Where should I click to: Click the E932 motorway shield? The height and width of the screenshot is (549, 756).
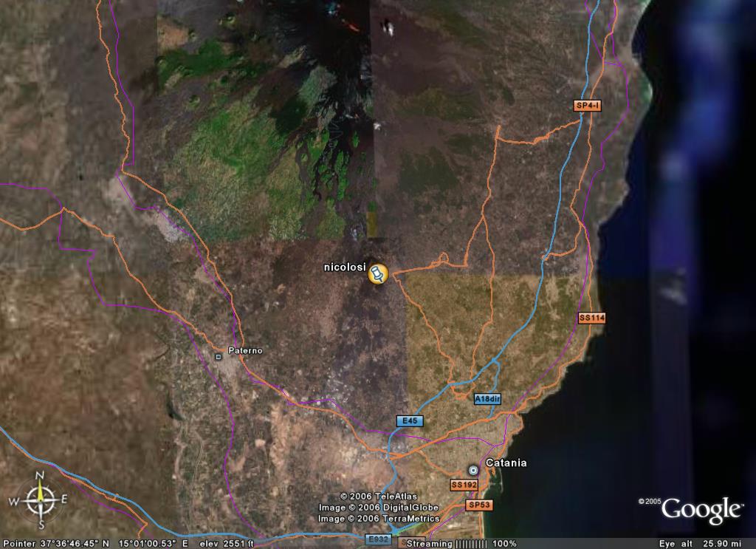379,539
